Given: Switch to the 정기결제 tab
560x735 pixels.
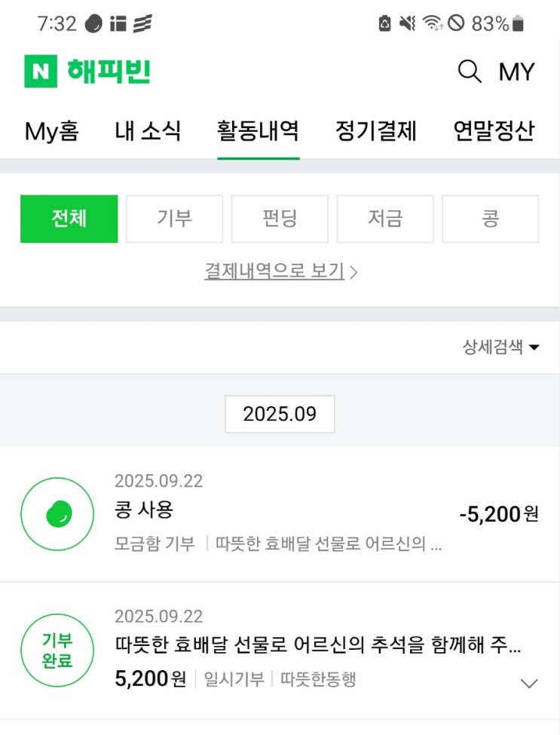Looking at the screenshot, I should 375,131.
